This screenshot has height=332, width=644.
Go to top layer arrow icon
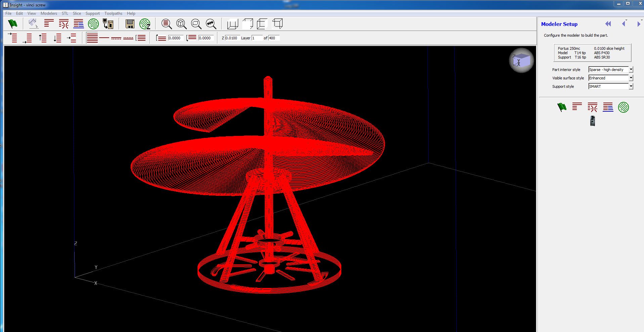[13, 38]
